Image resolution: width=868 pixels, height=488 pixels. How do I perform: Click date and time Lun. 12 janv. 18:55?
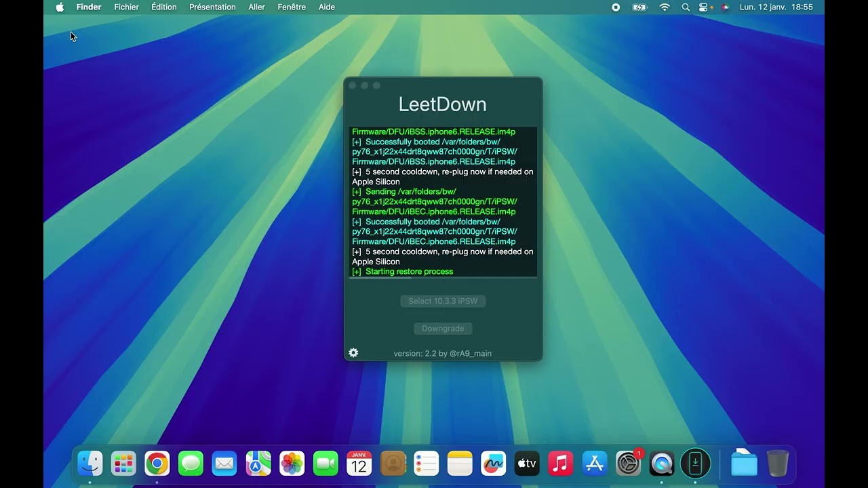click(776, 7)
